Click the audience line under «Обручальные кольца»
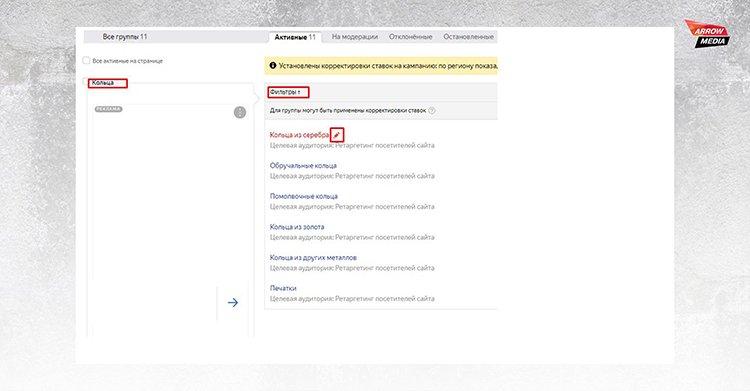750x391 pixels. point(352,176)
